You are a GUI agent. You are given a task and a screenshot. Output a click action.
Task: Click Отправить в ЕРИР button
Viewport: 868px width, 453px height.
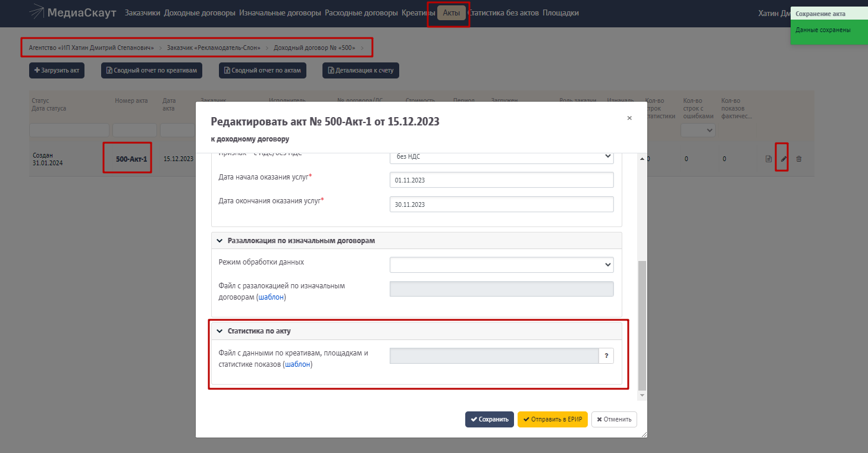click(552, 419)
